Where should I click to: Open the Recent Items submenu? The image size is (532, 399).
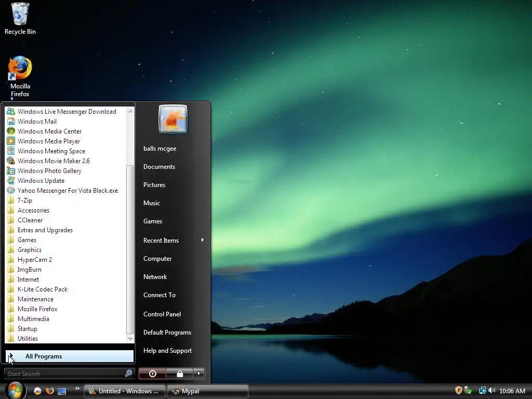point(173,240)
